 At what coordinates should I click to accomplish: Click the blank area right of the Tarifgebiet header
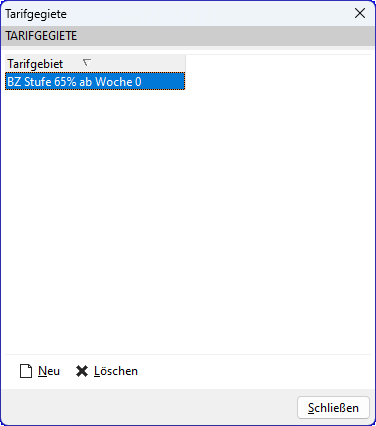(278, 63)
